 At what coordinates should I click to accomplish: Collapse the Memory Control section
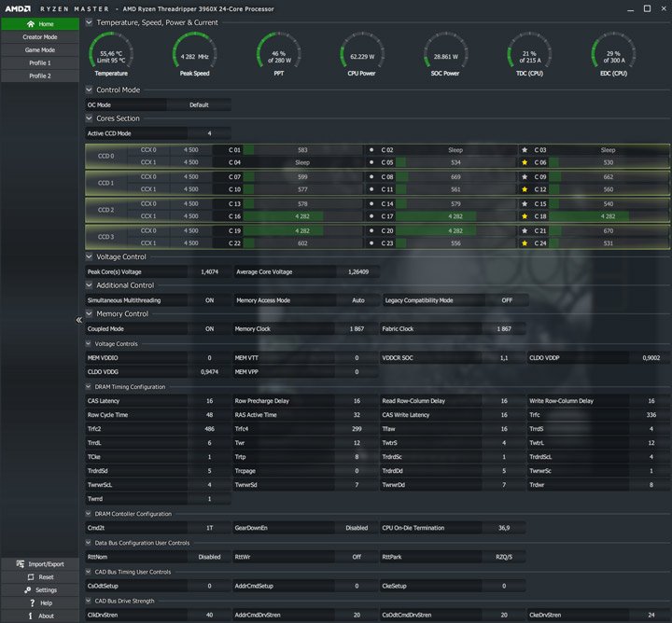tap(89, 313)
